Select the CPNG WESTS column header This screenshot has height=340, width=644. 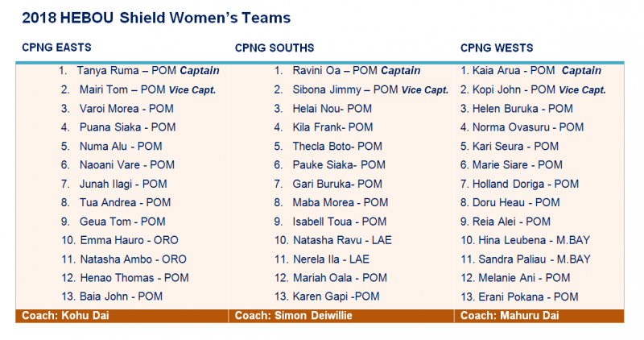497,48
